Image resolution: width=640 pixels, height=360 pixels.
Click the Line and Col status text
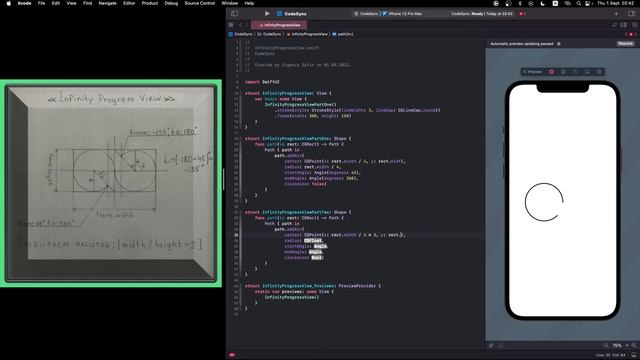click(x=610, y=355)
